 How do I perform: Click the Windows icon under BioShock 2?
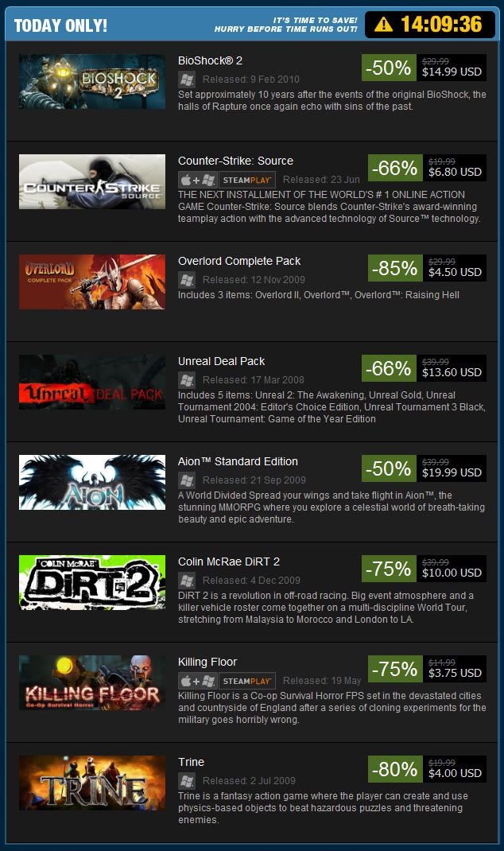click(187, 80)
